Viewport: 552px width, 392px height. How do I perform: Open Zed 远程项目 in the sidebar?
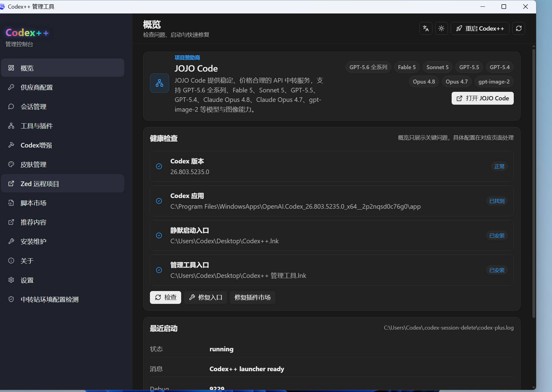click(x=63, y=184)
